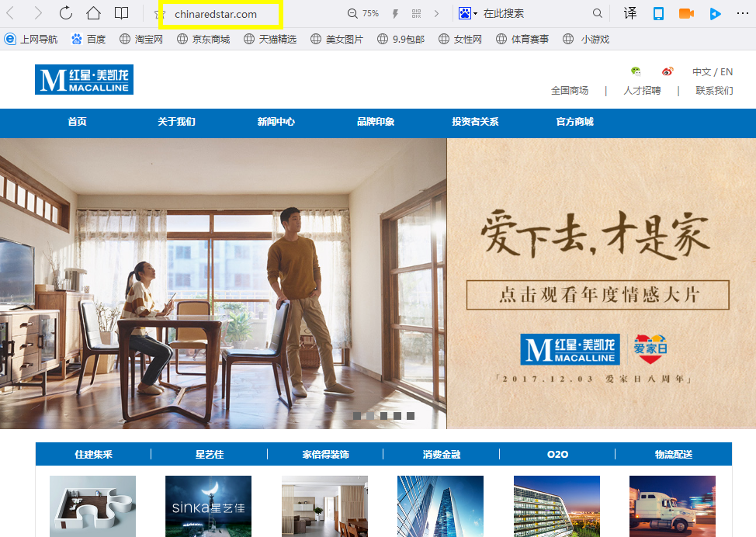Click the orange video camera icon
Image resolution: width=756 pixels, height=537 pixels.
(x=686, y=13)
